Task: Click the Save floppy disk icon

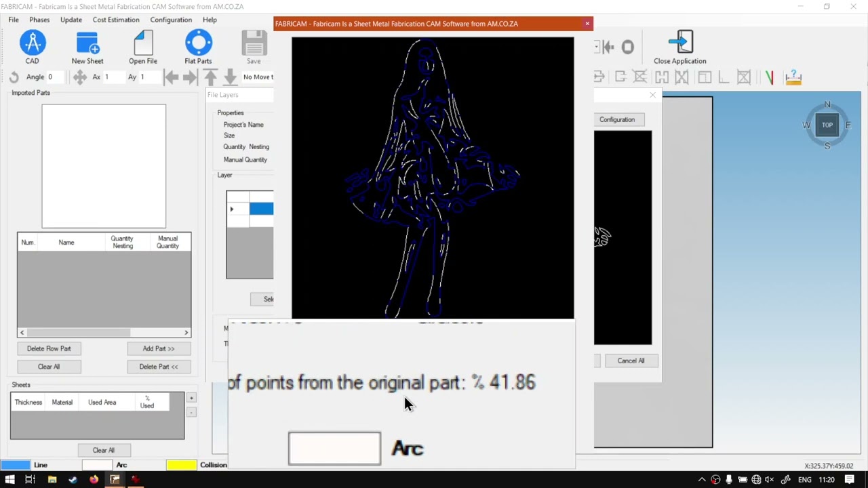Action: point(254,43)
